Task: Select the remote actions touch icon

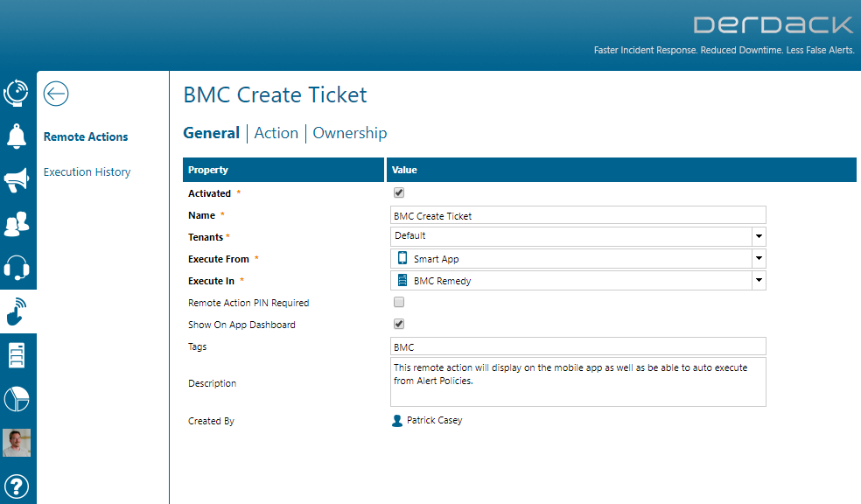Action: pos(17,311)
